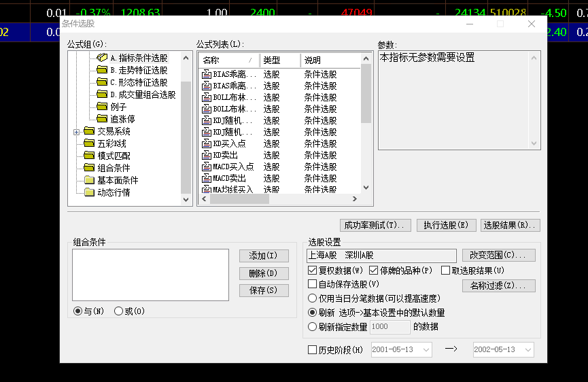Screen dimensions: 588x382
Task: Click the 动态行情 folder icon
Action: (89, 193)
